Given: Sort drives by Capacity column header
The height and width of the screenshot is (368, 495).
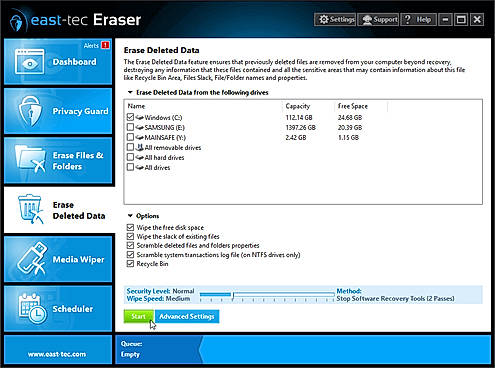Looking at the screenshot, I should click(298, 106).
